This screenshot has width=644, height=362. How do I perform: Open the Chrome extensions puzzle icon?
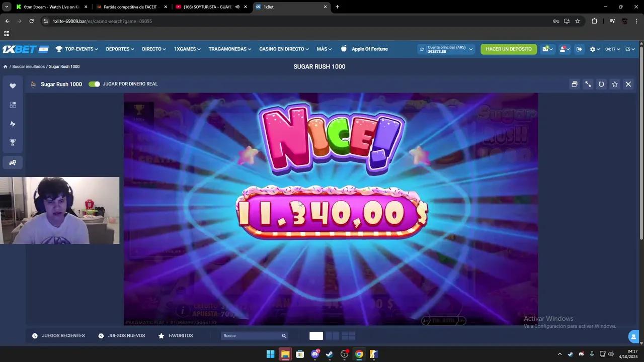point(595,21)
